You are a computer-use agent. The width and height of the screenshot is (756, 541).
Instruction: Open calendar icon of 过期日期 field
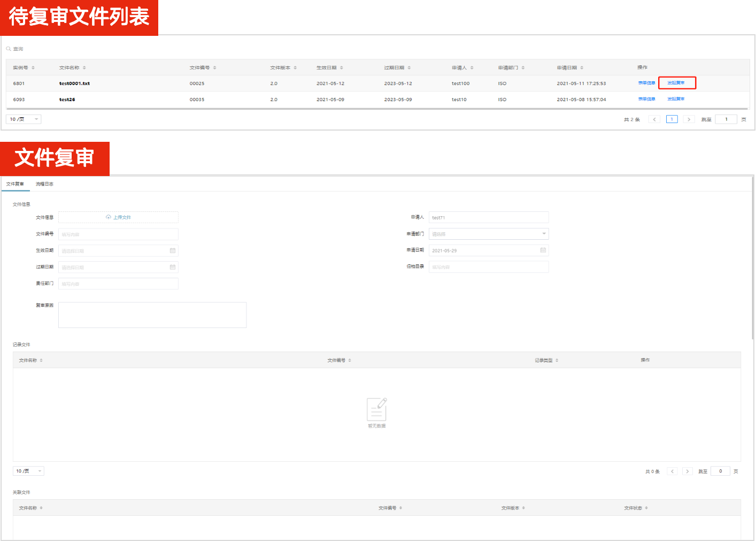pos(173,267)
